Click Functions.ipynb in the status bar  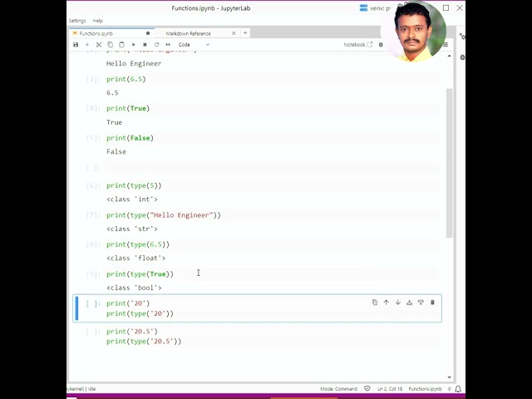(425, 389)
